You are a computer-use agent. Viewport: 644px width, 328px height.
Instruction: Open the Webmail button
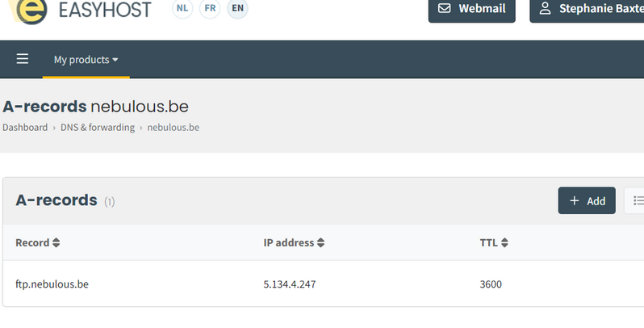[471, 9]
